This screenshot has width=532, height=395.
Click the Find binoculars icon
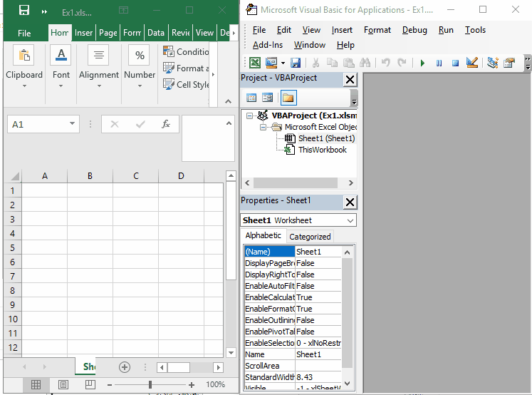pyautogui.click(x=365, y=63)
